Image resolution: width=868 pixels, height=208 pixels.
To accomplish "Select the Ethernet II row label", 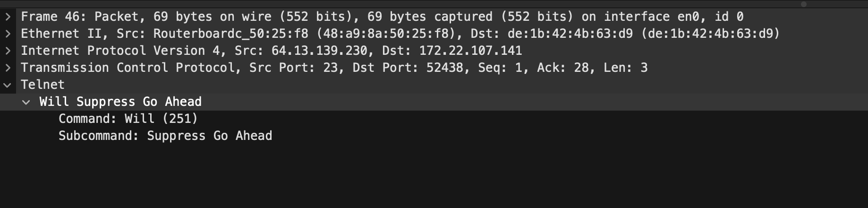I will pyautogui.click(x=50, y=34).
